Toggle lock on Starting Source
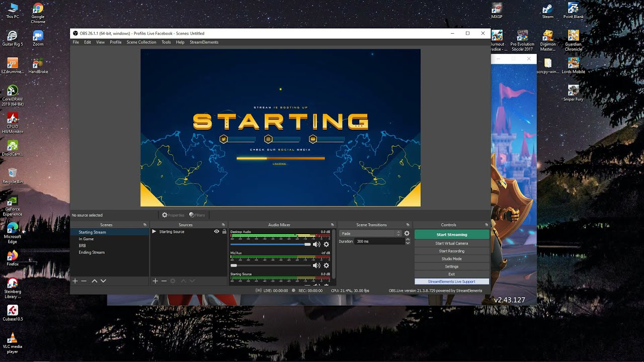The image size is (644, 362). click(x=224, y=232)
